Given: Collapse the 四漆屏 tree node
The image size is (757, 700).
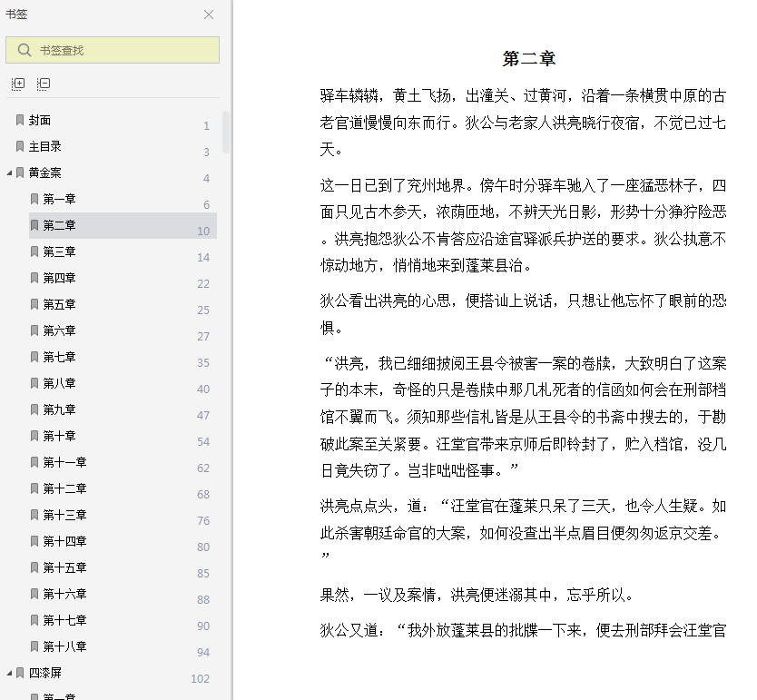Looking at the screenshot, I should (9, 673).
